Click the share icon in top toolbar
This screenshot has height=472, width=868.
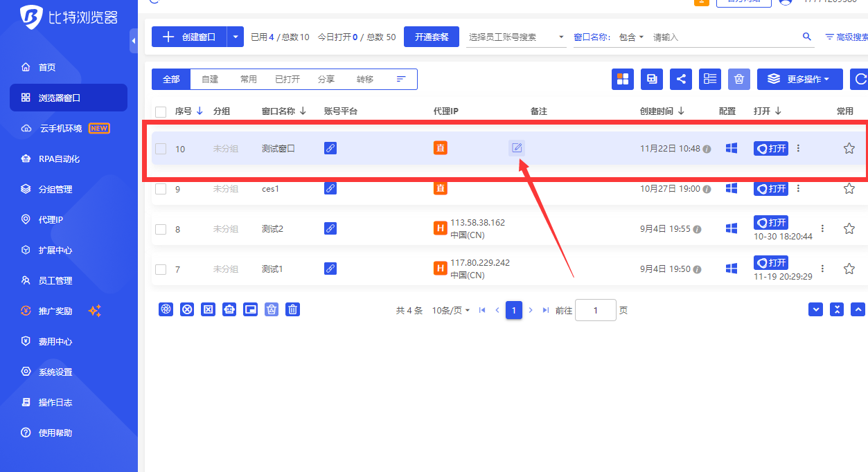tap(681, 79)
